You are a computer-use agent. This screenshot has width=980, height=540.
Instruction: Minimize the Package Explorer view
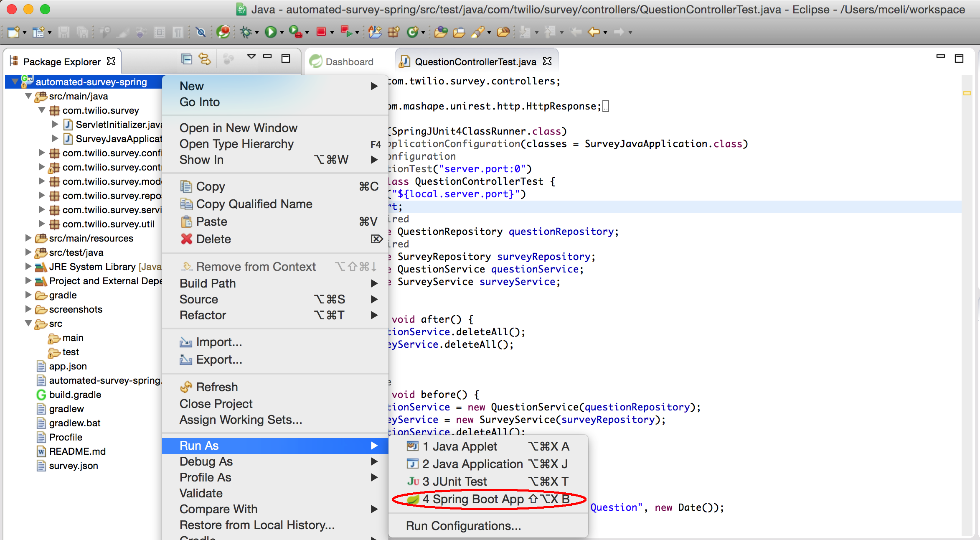267,56
